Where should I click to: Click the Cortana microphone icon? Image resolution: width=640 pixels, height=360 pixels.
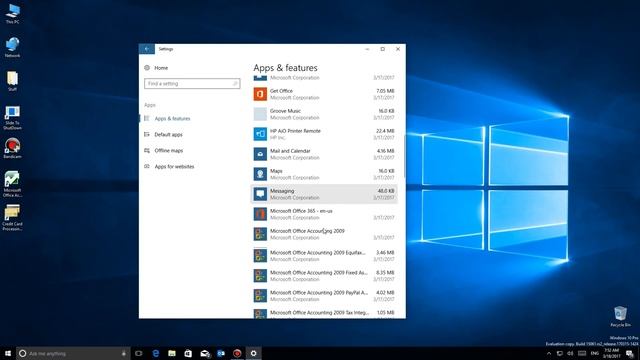coord(124,353)
